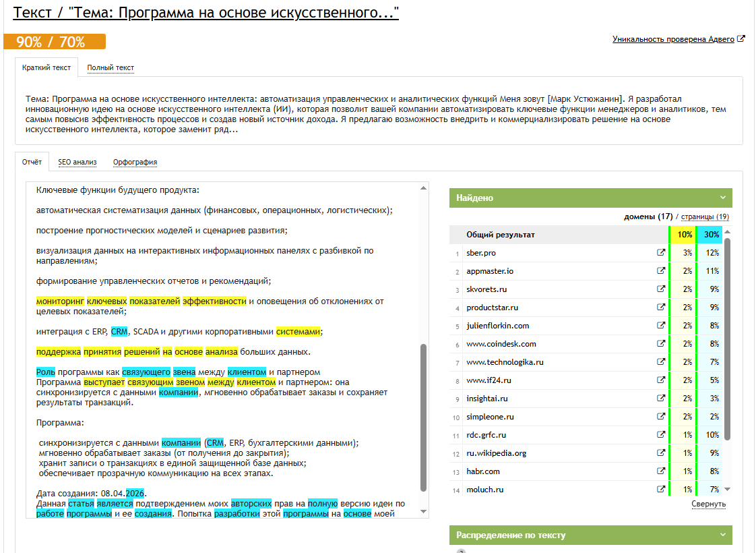The image size is (756, 553).
Task: Open habr.com external link icon
Action: [661, 471]
